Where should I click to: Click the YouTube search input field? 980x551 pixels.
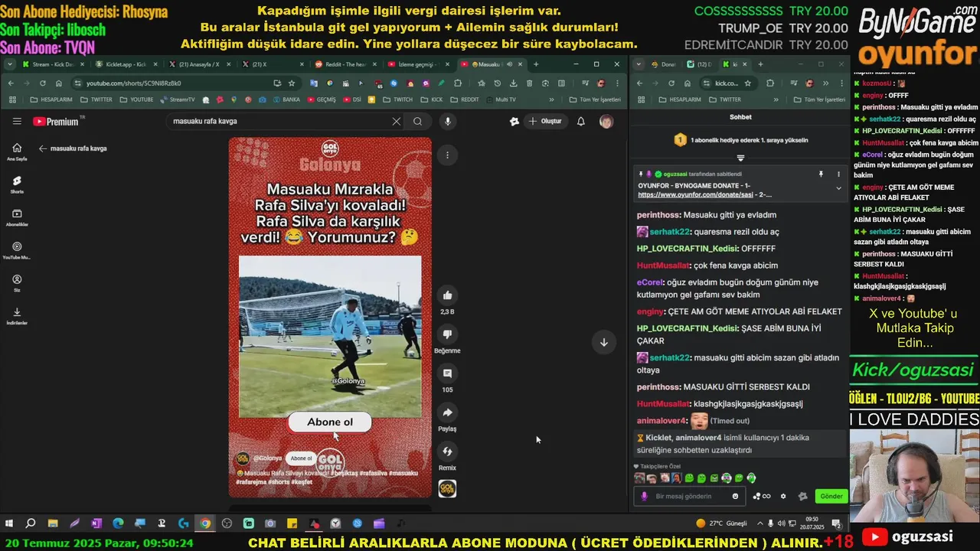tap(279, 121)
